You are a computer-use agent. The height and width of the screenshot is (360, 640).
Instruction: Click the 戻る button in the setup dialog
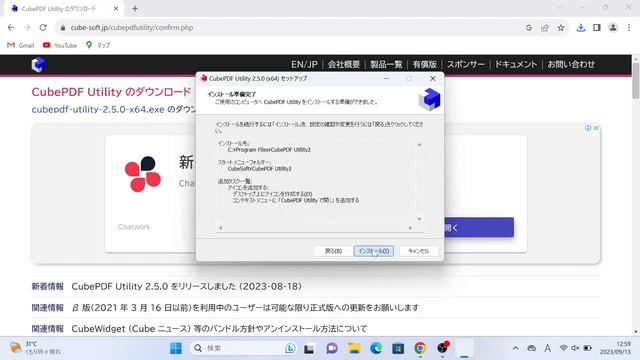pos(333,251)
